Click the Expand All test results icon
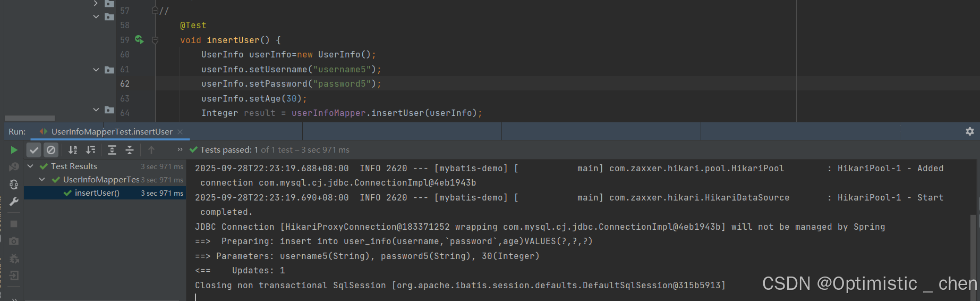 [x=112, y=150]
